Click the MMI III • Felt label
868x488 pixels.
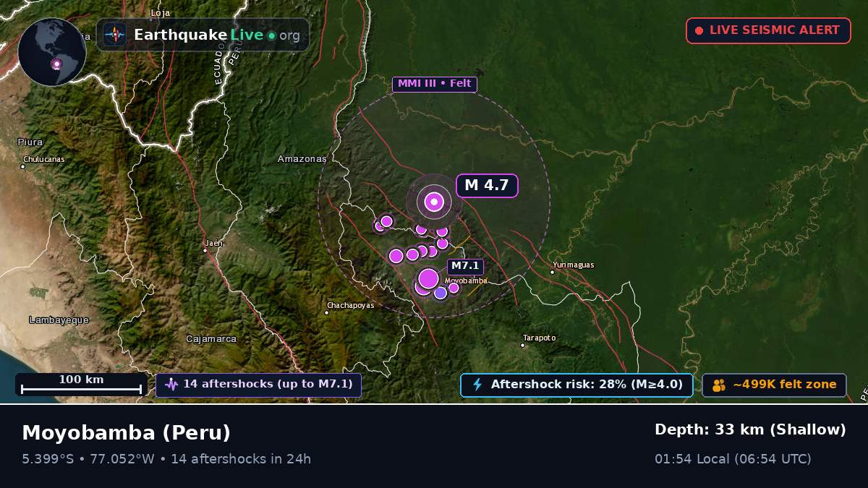click(x=434, y=84)
